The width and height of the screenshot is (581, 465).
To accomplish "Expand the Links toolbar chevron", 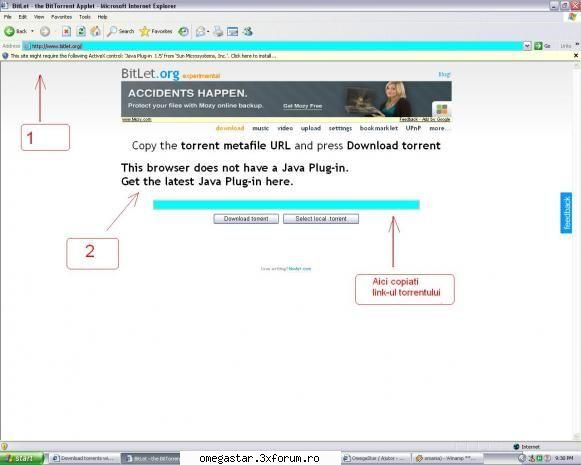I will coord(577,45).
